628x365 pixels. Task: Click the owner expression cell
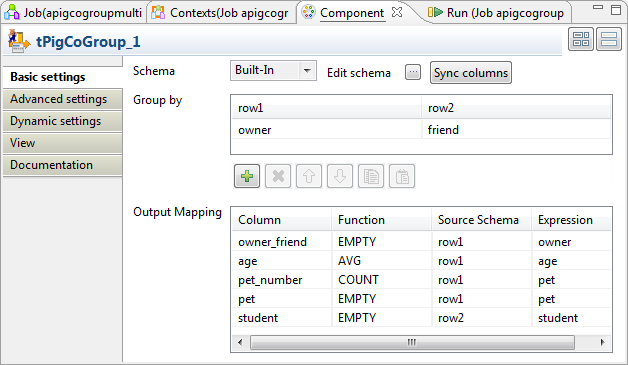(572, 242)
